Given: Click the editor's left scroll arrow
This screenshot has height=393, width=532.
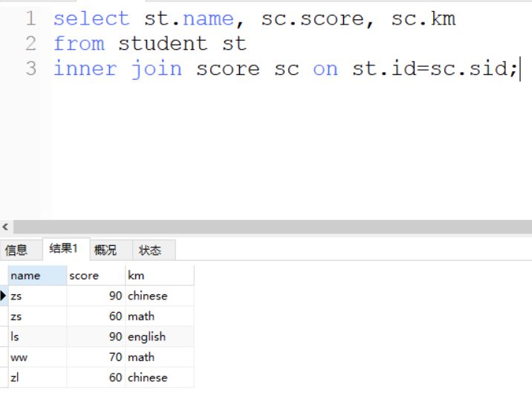Looking at the screenshot, I should tap(5, 227).
